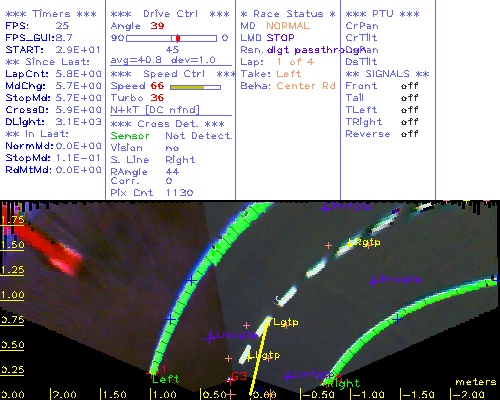Toggle the Reverse signal off indicator
This screenshot has height=400, width=500.
pos(410,134)
